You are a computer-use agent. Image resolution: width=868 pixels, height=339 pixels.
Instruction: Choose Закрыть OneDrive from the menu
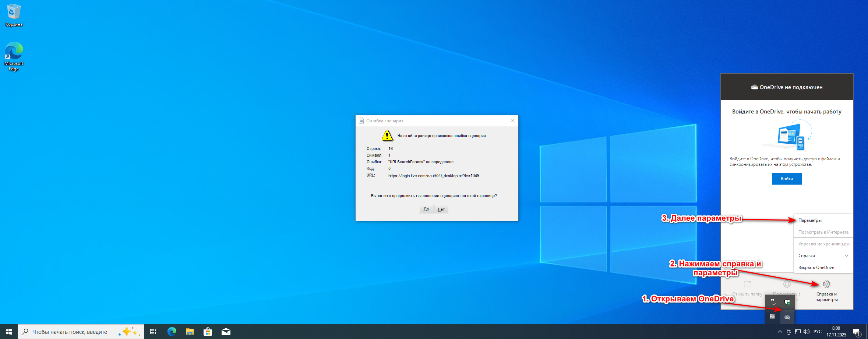click(x=816, y=268)
